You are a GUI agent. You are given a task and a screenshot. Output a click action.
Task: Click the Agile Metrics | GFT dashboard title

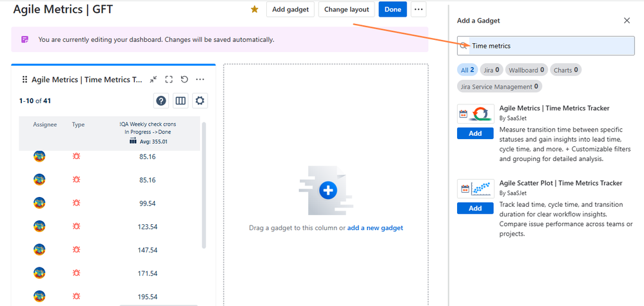tap(63, 8)
